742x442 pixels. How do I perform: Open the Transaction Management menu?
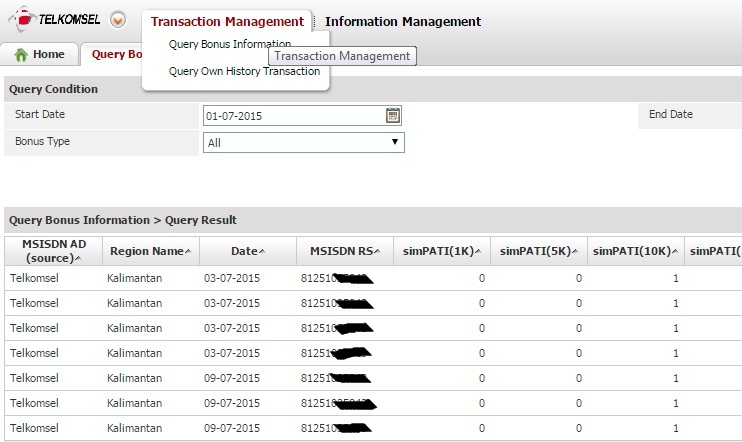point(227,21)
